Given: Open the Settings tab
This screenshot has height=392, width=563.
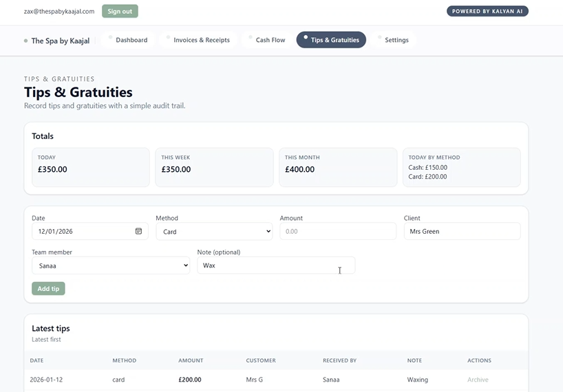Looking at the screenshot, I should pyautogui.click(x=396, y=40).
